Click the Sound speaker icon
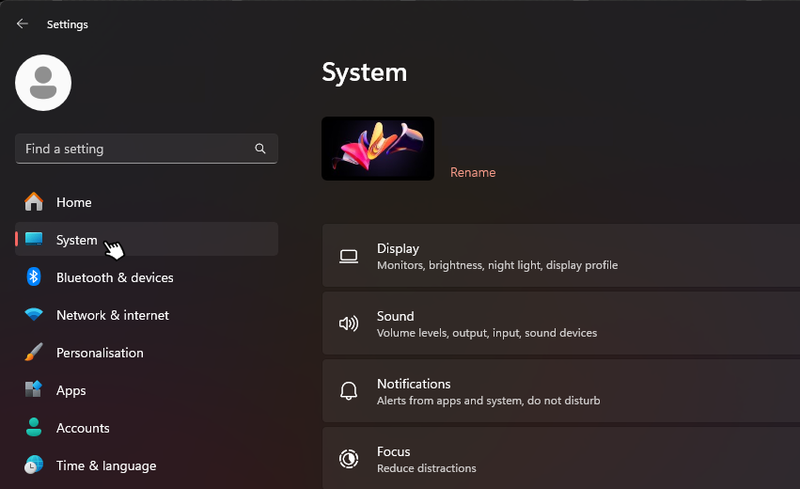Screen dimensions: 800x489 349,324
